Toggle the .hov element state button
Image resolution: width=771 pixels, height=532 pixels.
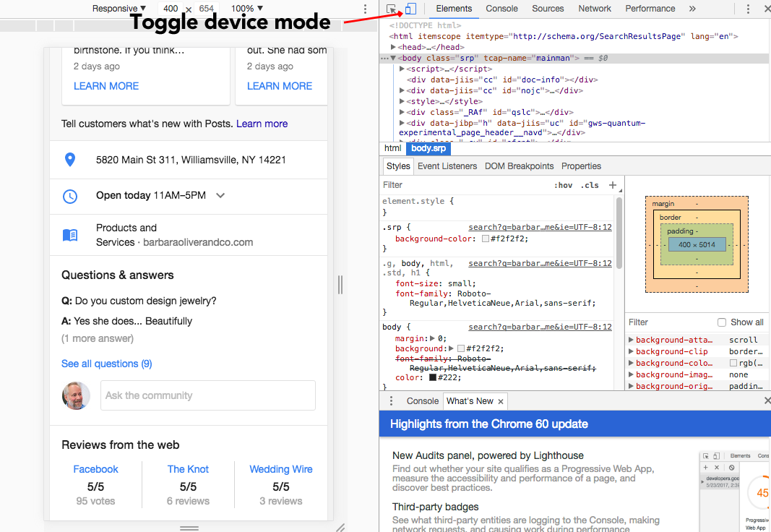click(563, 185)
